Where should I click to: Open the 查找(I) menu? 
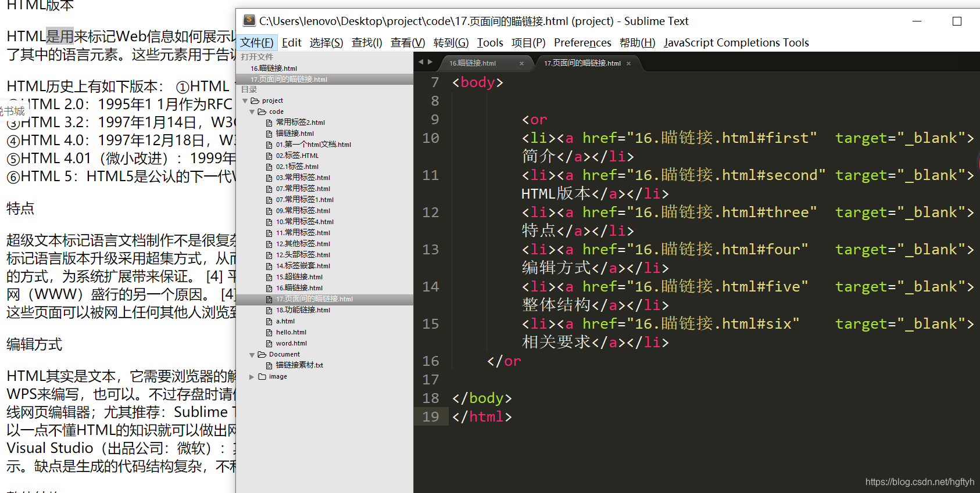(x=367, y=42)
